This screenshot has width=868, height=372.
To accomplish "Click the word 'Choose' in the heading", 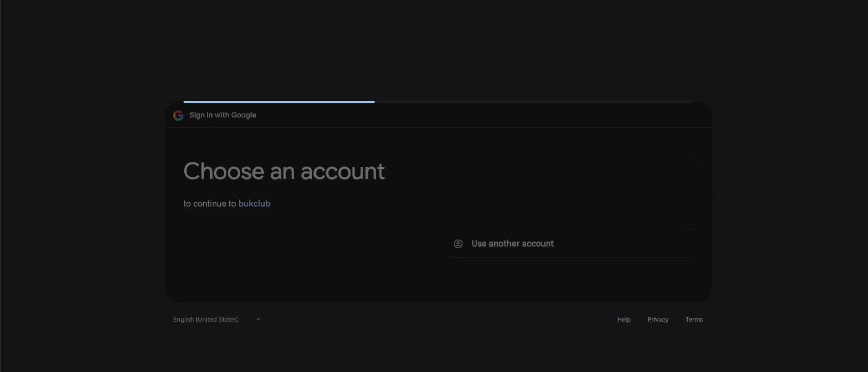I will pyautogui.click(x=224, y=171).
